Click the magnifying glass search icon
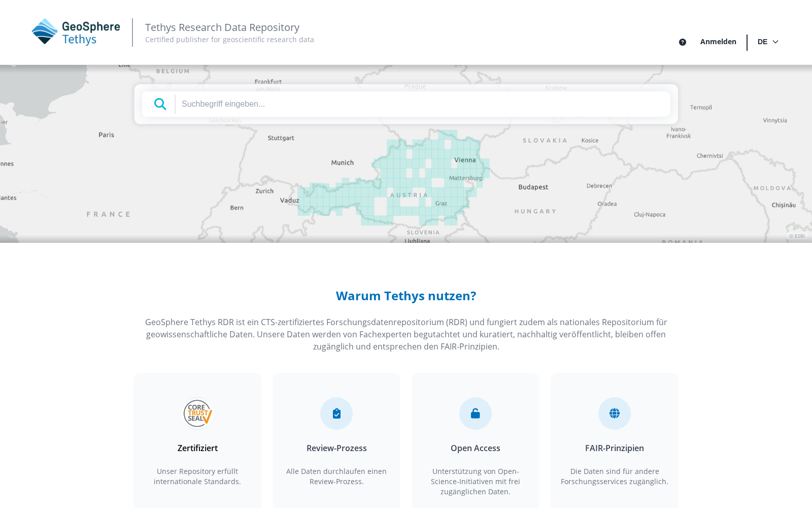Screen dimensions: 812x508 point(160,104)
